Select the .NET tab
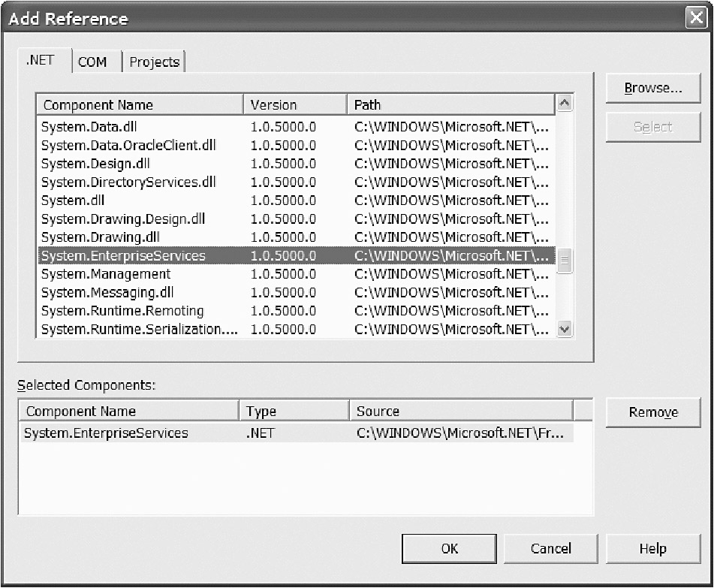The width and height of the screenshot is (714, 588). (41, 61)
